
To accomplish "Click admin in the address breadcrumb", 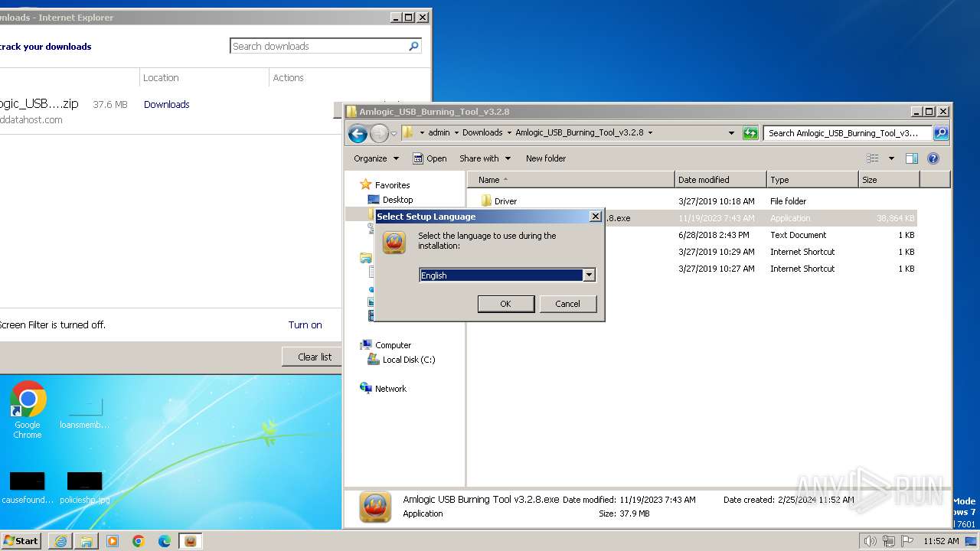I will pyautogui.click(x=439, y=132).
